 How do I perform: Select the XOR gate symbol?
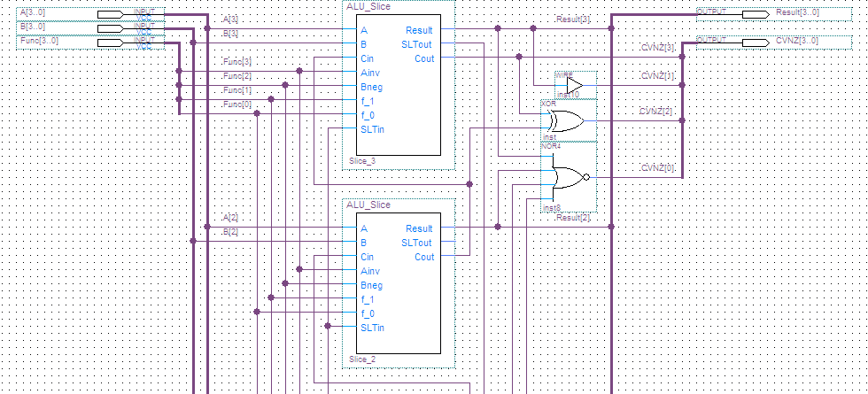pyautogui.click(x=565, y=121)
